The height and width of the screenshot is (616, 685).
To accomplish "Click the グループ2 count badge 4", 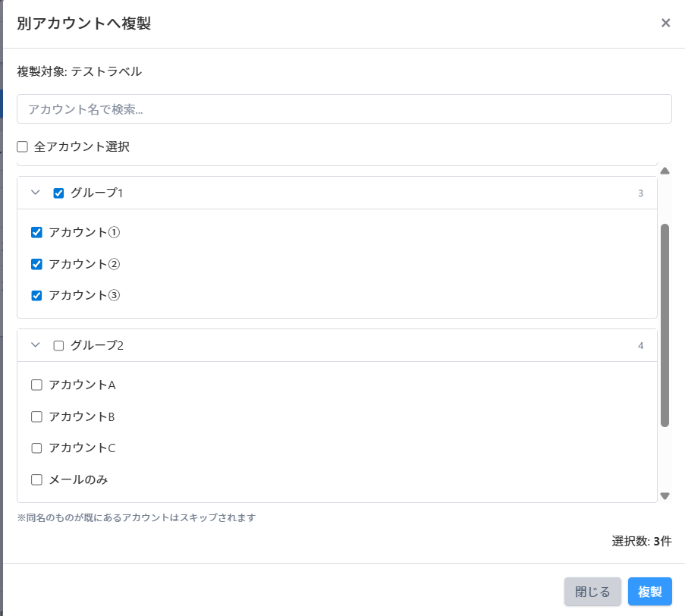I will 640,346.
